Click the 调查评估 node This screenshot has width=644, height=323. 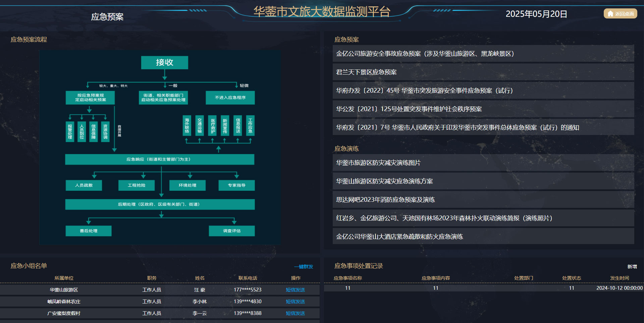pyautogui.click(x=231, y=231)
